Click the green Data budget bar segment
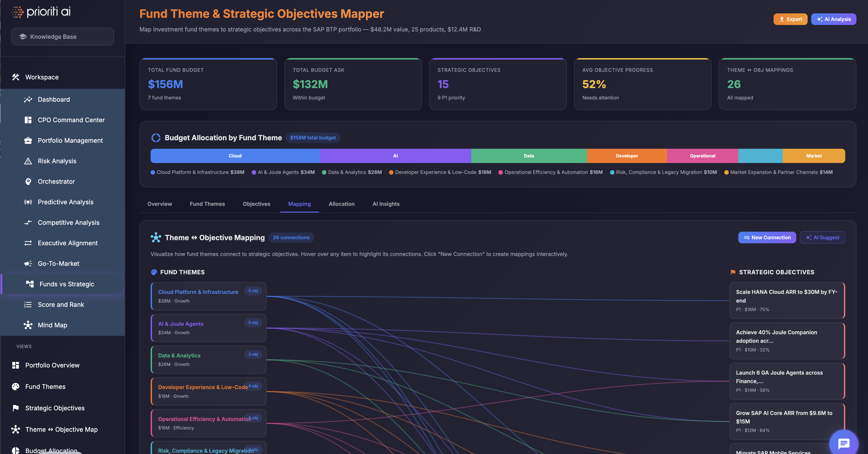868x454 pixels. click(529, 156)
